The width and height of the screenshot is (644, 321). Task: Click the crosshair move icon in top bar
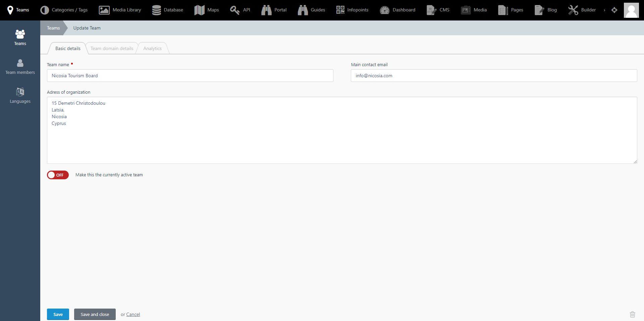click(x=614, y=10)
